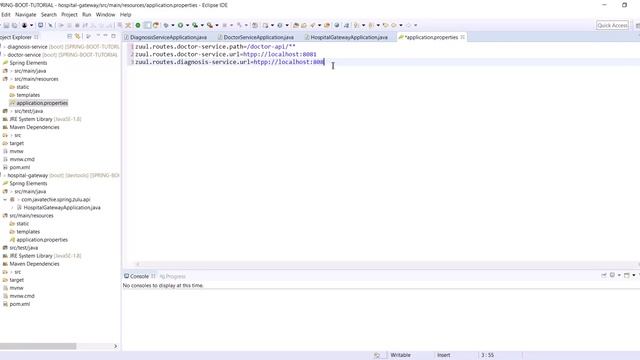Open the Edit menu
Screen dimensions: 640x360
(6, 14)
